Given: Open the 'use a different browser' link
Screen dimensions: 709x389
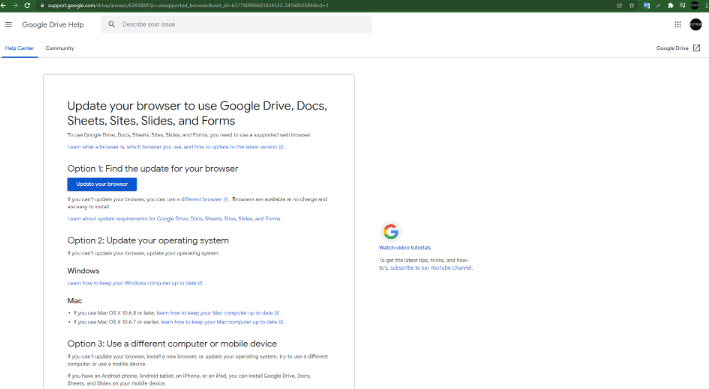Looking at the screenshot, I should point(197,199).
